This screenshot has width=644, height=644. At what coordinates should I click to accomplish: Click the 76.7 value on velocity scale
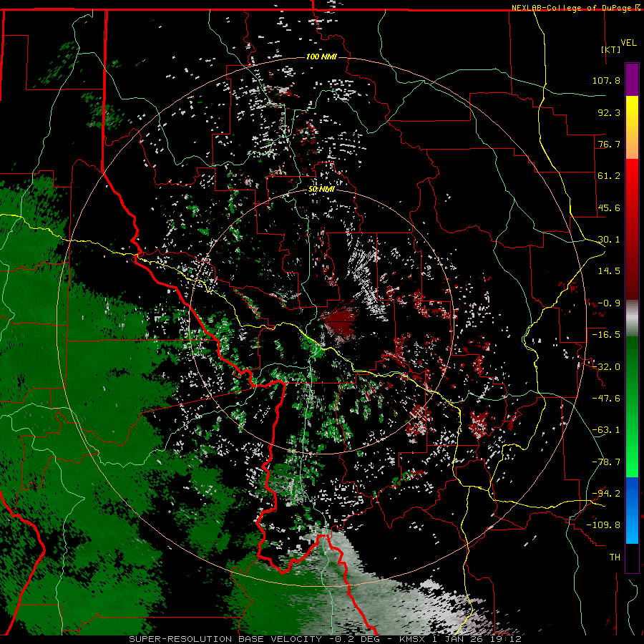[609, 144]
